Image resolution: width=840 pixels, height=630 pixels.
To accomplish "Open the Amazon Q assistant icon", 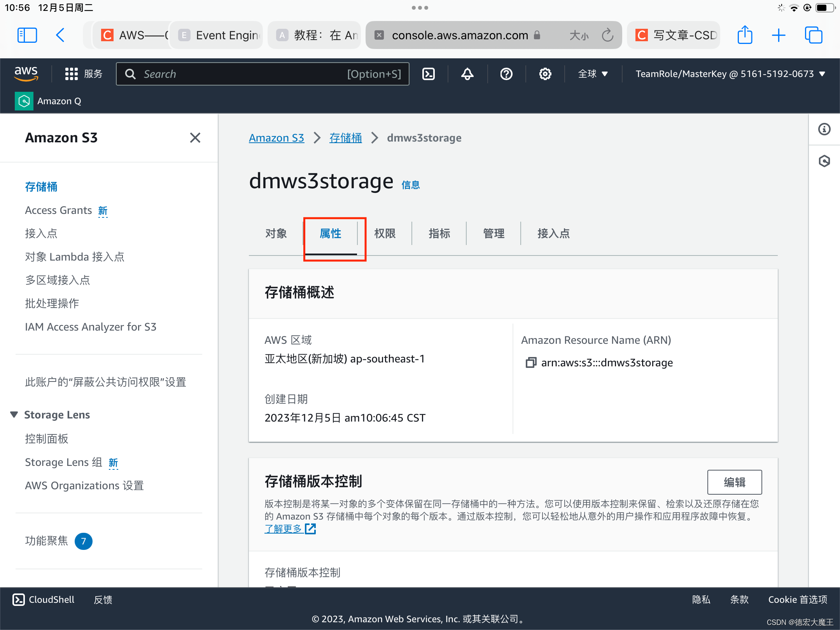I will click(24, 101).
